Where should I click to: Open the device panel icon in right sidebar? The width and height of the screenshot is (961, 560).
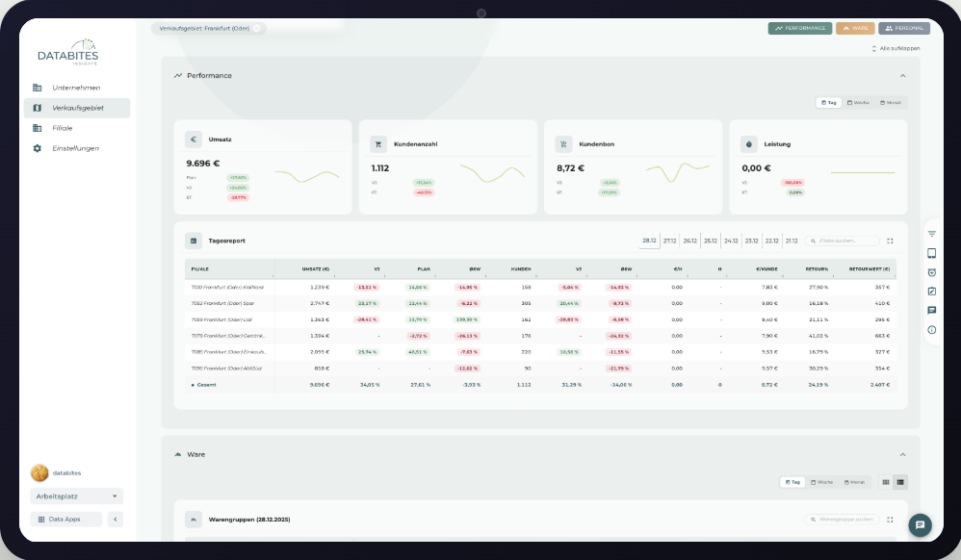coord(931,253)
